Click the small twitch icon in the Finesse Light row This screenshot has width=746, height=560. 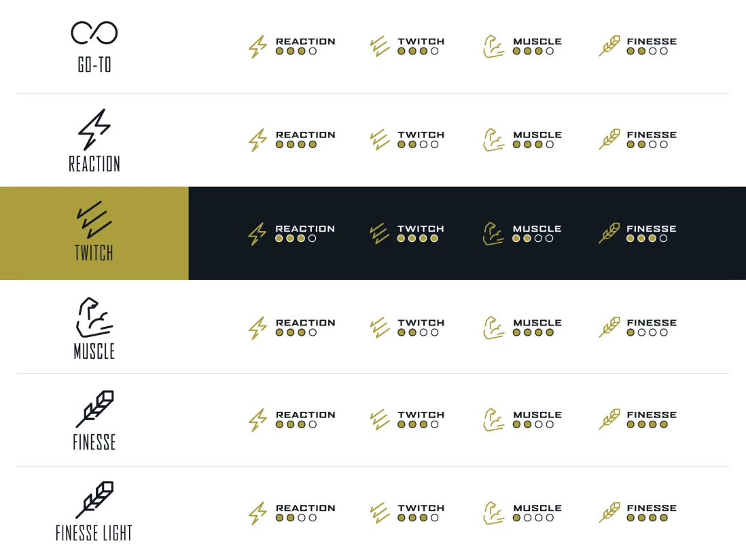pos(379,513)
